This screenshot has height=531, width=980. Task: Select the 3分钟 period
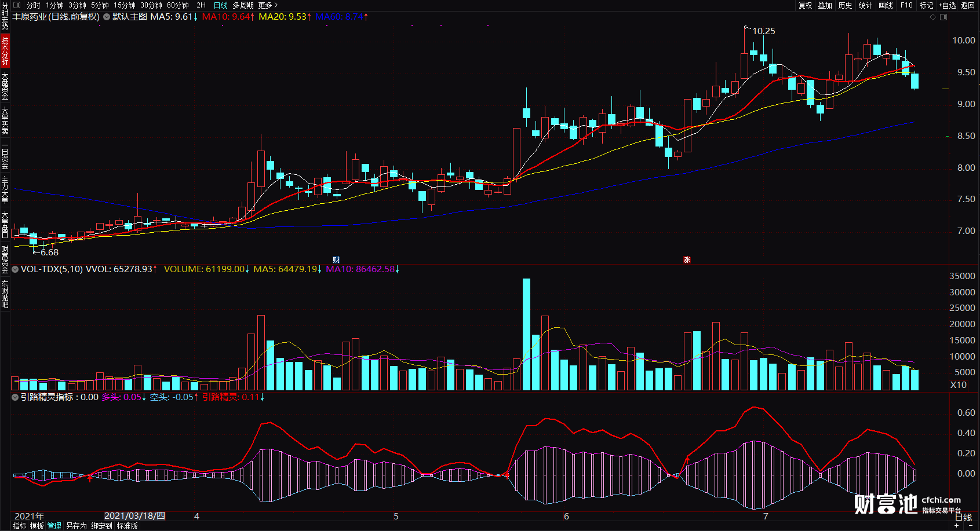(x=78, y=5)
